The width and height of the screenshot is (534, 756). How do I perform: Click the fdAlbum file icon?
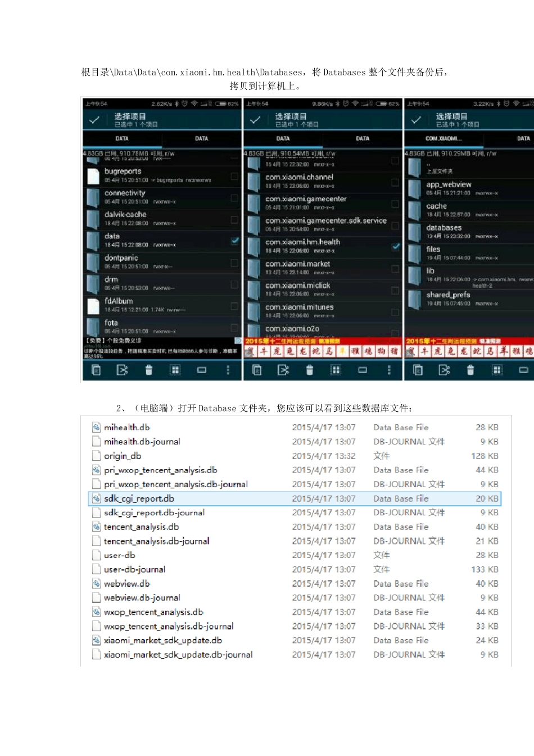tap(93, 305)
